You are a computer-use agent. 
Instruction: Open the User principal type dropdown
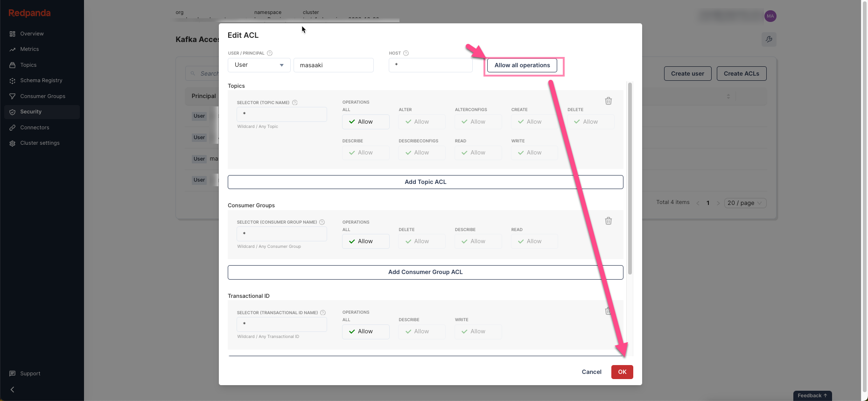pos(259,65)
